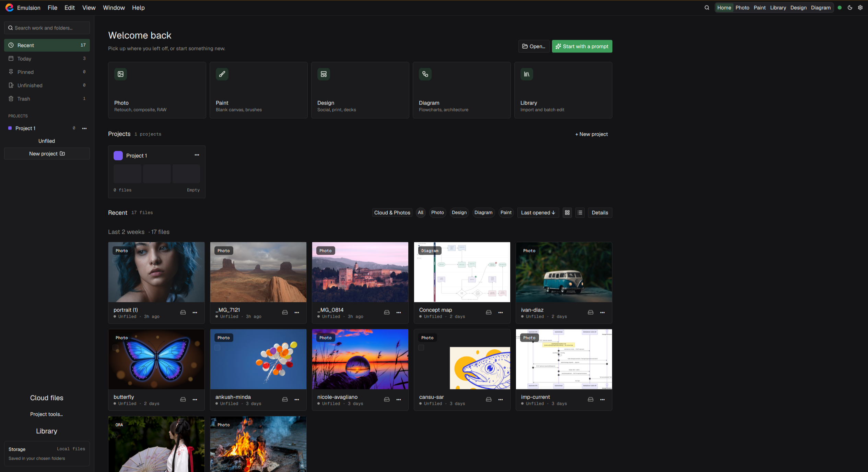Click the green status indicator dot

[x=840, y=8]
